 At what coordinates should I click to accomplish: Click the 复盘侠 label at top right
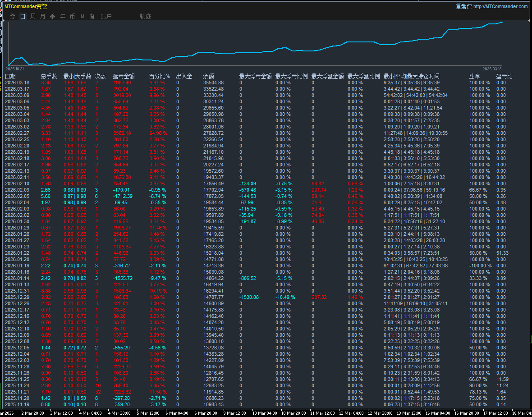pyautogui.click(x=463, y=6)
